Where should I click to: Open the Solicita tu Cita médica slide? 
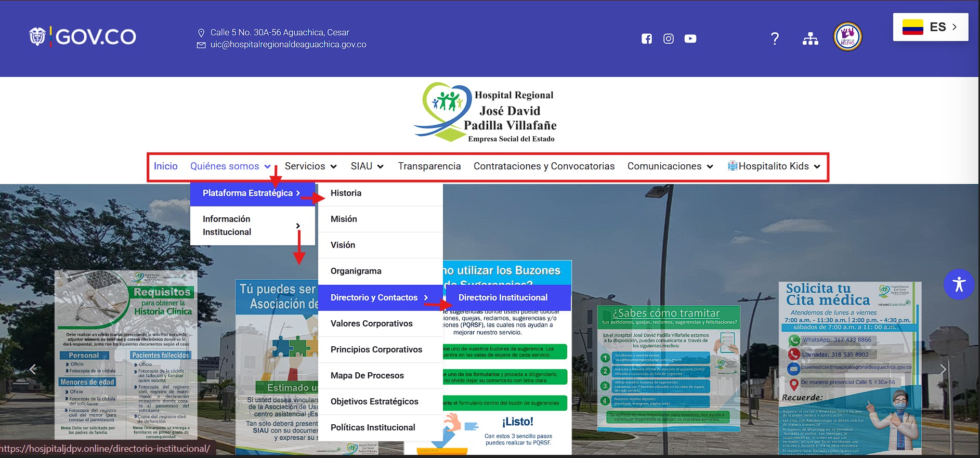point(850,364)
